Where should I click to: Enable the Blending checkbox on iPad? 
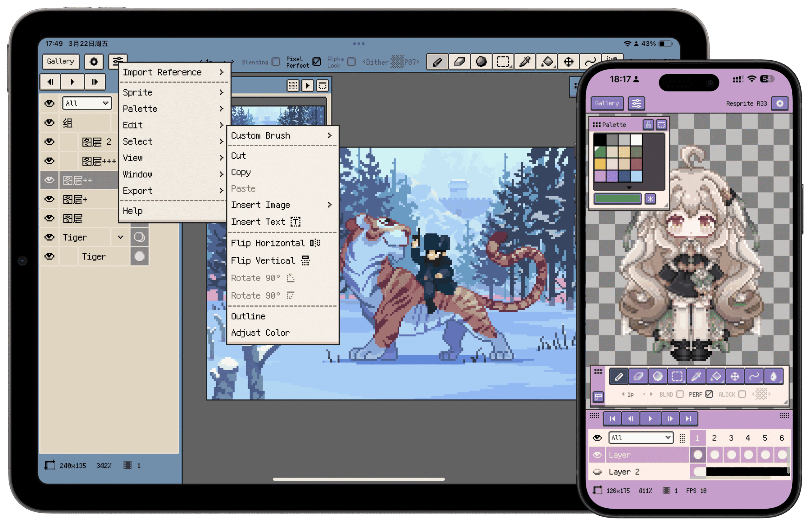pyautogui.click(x=276, y=62)
